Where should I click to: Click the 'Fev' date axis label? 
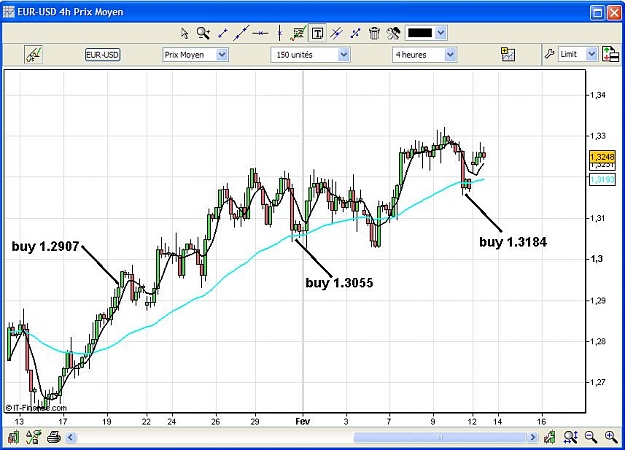(303, 421)
